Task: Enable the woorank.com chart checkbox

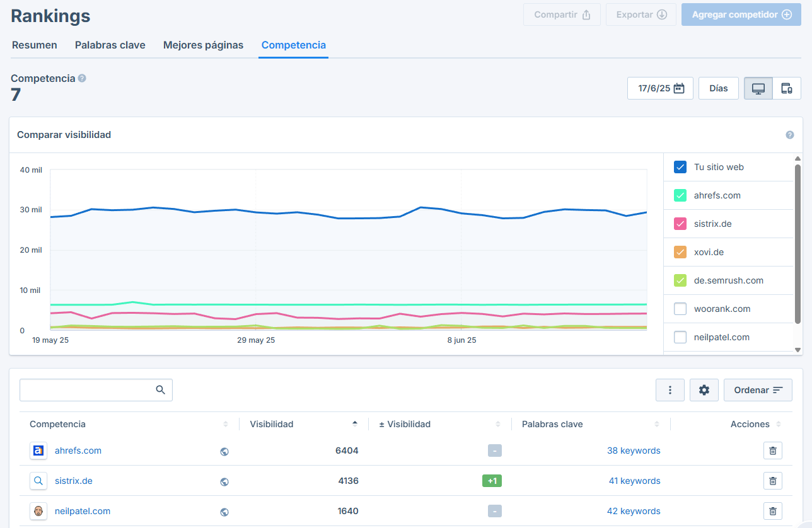Action: pos(680,309)
